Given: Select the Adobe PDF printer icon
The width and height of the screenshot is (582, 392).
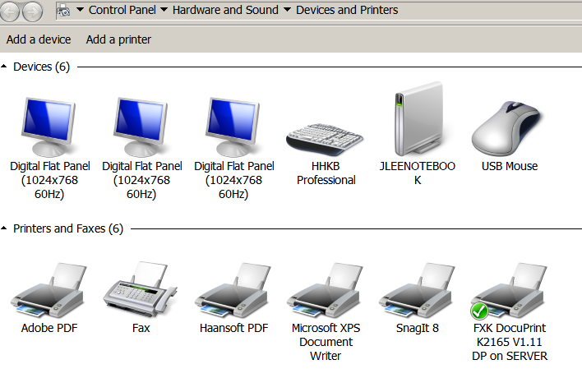Looking at the screenshot, I should click(x=48, y=290).
